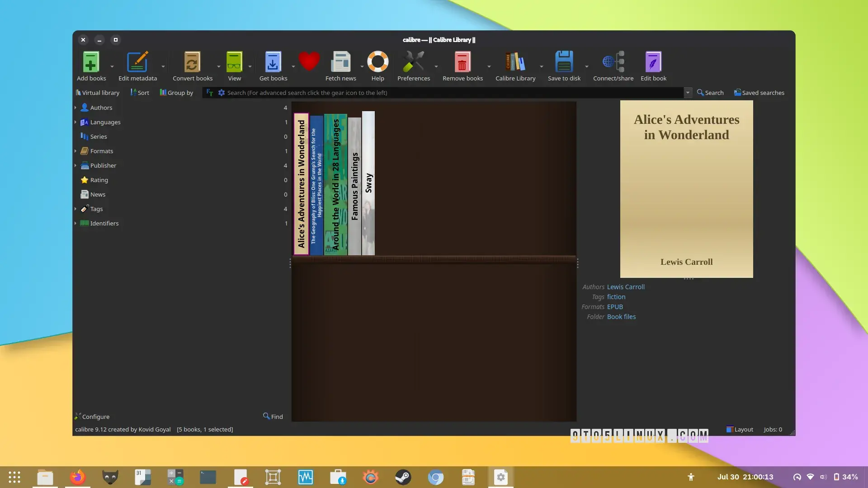
Task: Expand the View dropdown arrow
Action: 250,66
